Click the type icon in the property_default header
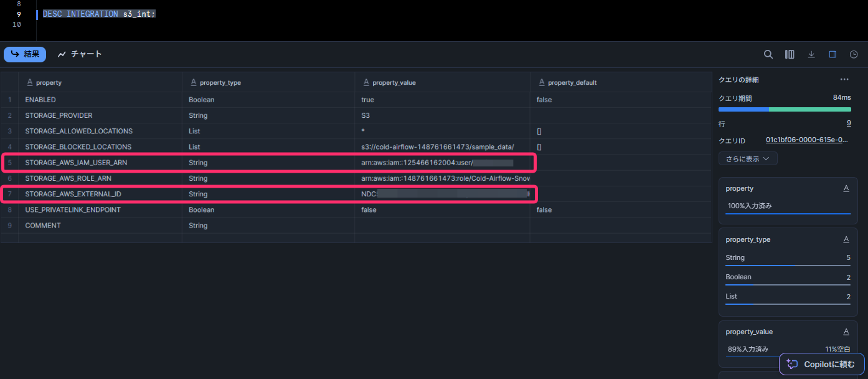The image size is (868, 379). (542, 82)
